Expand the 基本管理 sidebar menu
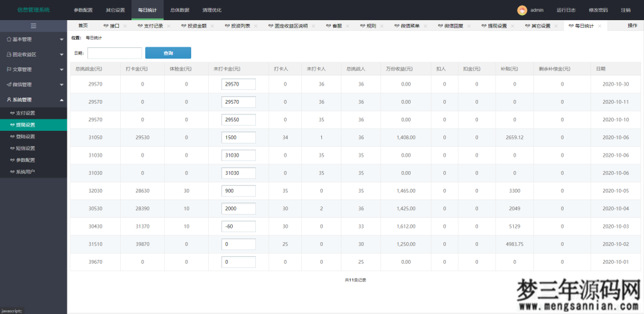Viewport: 644px width, 314px height. (x=33, y=39)
